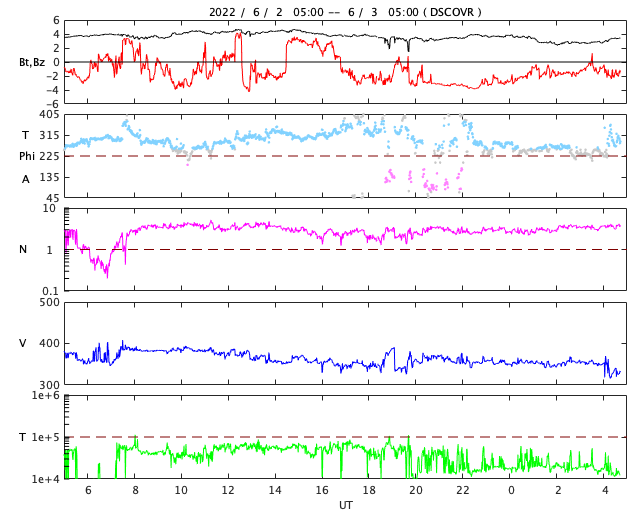Click the −4 tick label on Bz axis
This screenshot has height=512, width=640.
coord(52,90)
